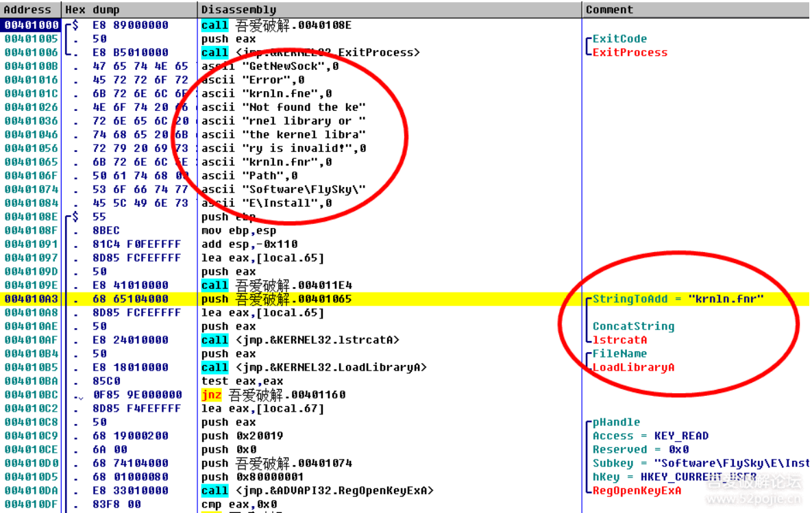The height and width of the screenshot is (513, 812).
Task: Select the call to LoadLibraryA instruction
Action: (x=314, y=368)
